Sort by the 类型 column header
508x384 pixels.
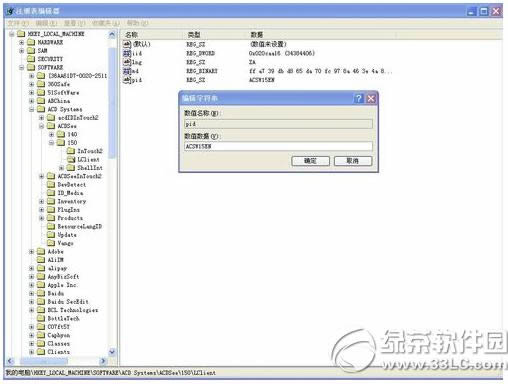(x=194, y=35)
